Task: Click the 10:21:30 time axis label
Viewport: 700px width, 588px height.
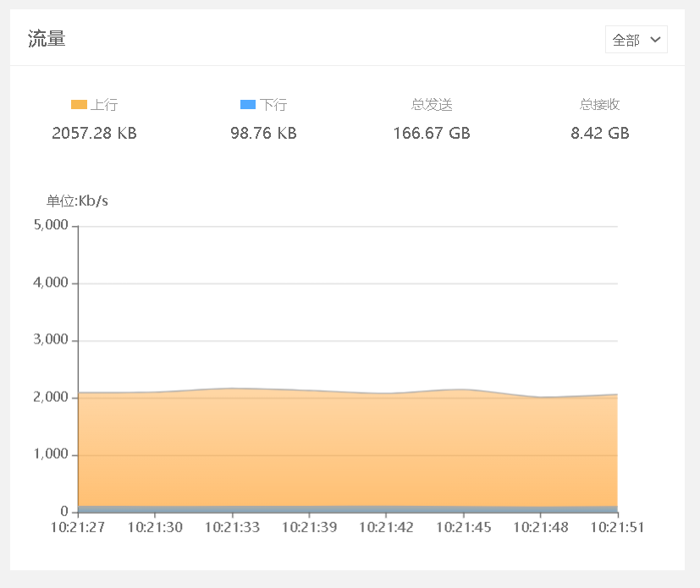Action: point(155,527)
